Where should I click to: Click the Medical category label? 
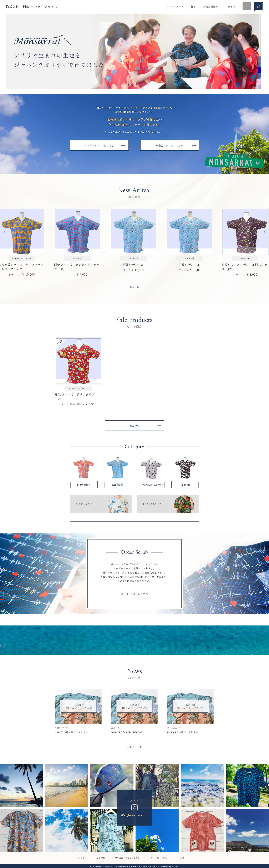click(117, 485)
